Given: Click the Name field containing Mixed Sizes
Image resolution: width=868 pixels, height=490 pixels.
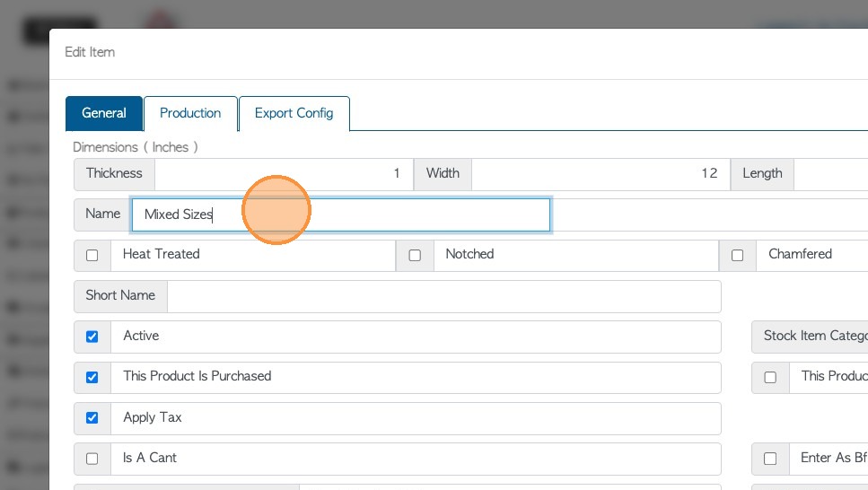Looking at the screenshot, I should (x=340, y=215).
